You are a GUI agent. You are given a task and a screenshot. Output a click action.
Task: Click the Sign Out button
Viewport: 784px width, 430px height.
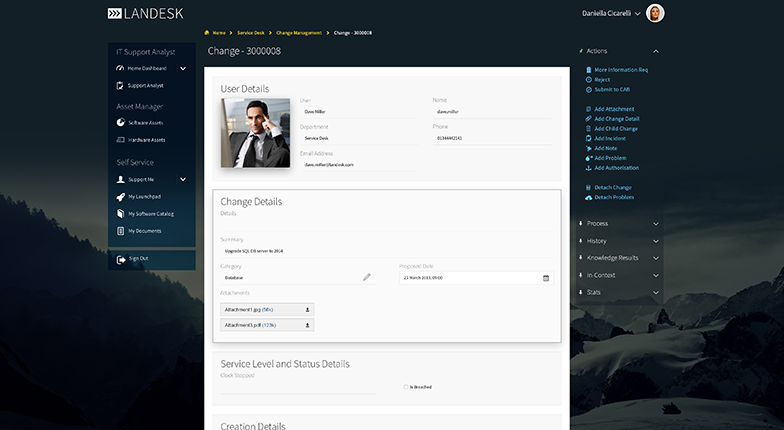(x=138, y=258)
